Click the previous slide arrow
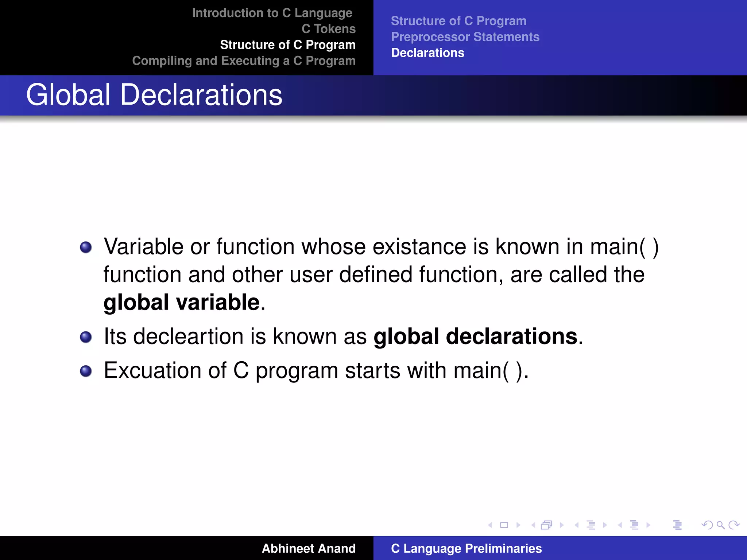The image size is (747, 560). pos(490,525)
